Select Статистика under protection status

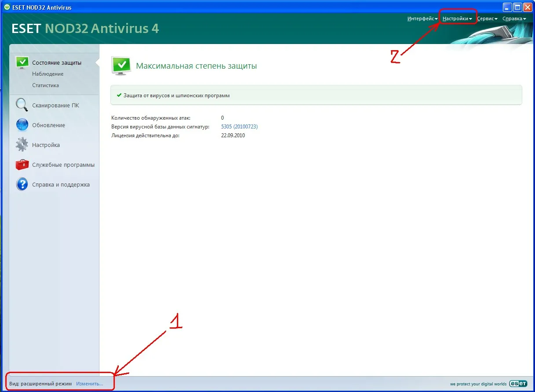(45, 85)
